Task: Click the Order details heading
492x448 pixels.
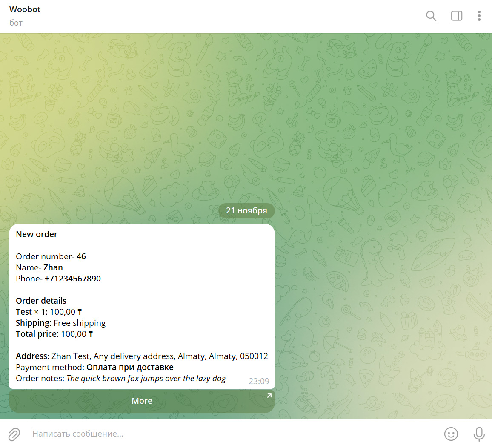Action: pos(41,301)
